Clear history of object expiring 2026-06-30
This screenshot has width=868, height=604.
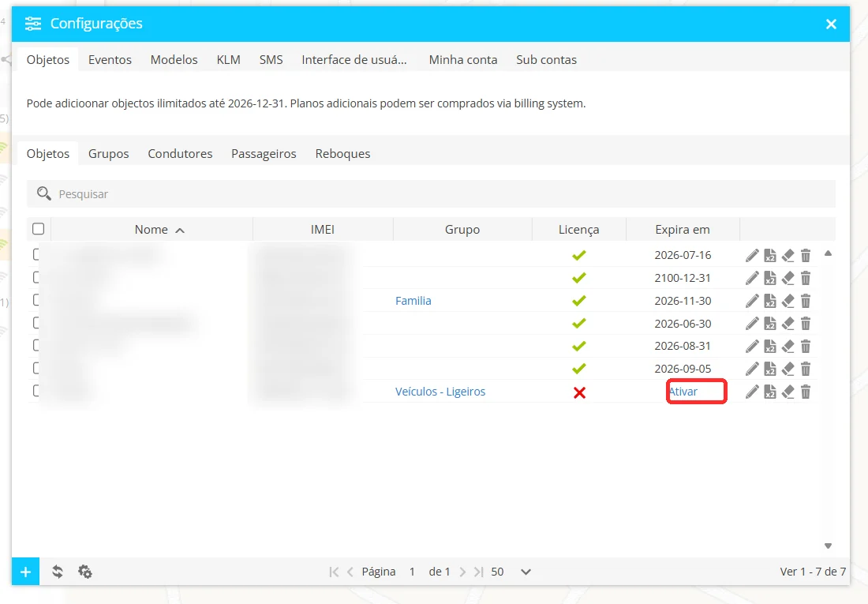(788, 324)
